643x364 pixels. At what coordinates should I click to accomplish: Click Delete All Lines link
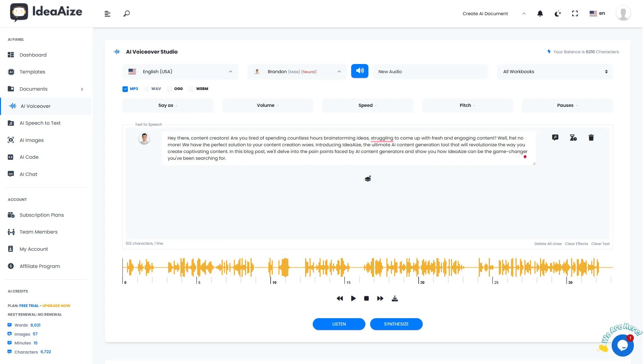[x=548, y=244]
